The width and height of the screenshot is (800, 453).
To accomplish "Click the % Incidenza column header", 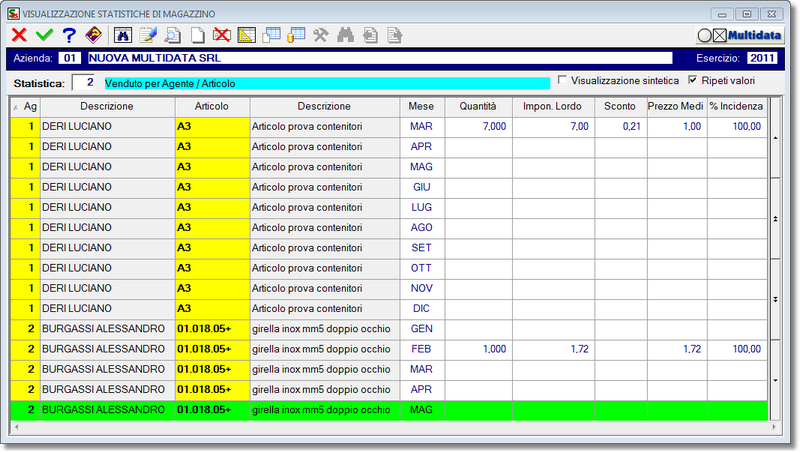I will click(x=737, y=107).
